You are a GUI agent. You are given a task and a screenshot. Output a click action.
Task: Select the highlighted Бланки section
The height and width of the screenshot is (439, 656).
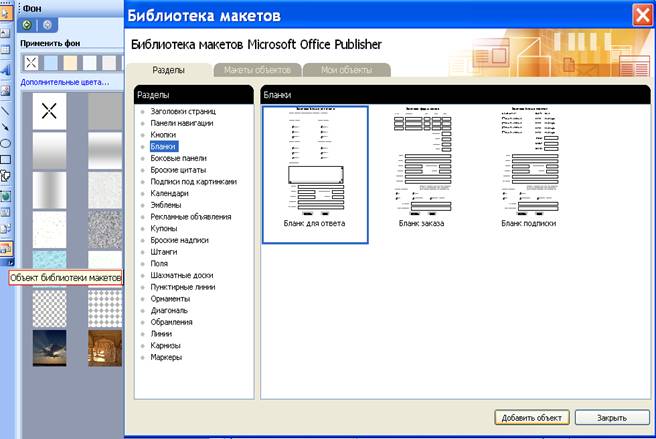(163, 146)
